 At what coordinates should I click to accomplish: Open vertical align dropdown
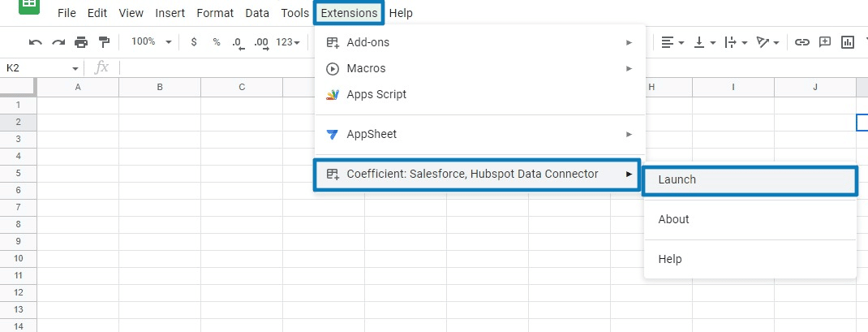(705, 42)
